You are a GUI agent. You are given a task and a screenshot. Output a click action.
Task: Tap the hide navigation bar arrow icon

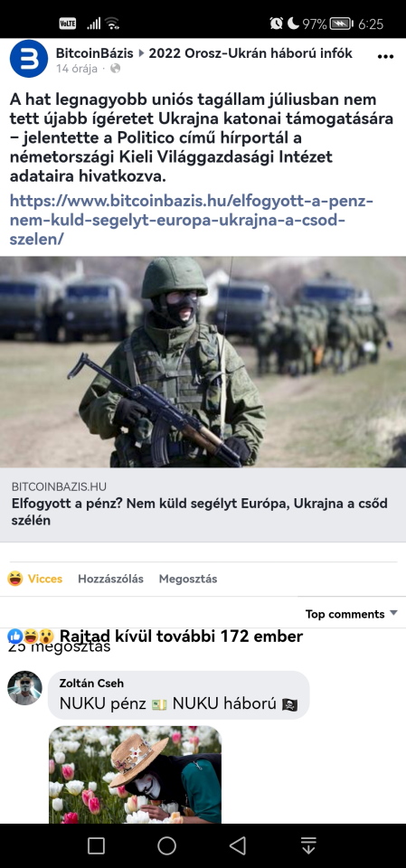click(308, 845)
